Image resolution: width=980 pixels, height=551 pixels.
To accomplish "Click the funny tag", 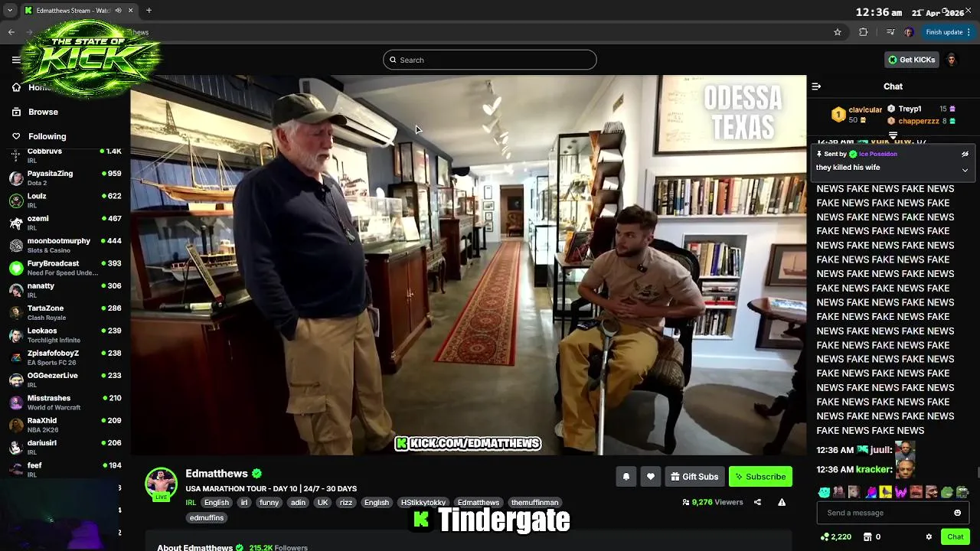I will pyautogui.click(x=269, y=503).
